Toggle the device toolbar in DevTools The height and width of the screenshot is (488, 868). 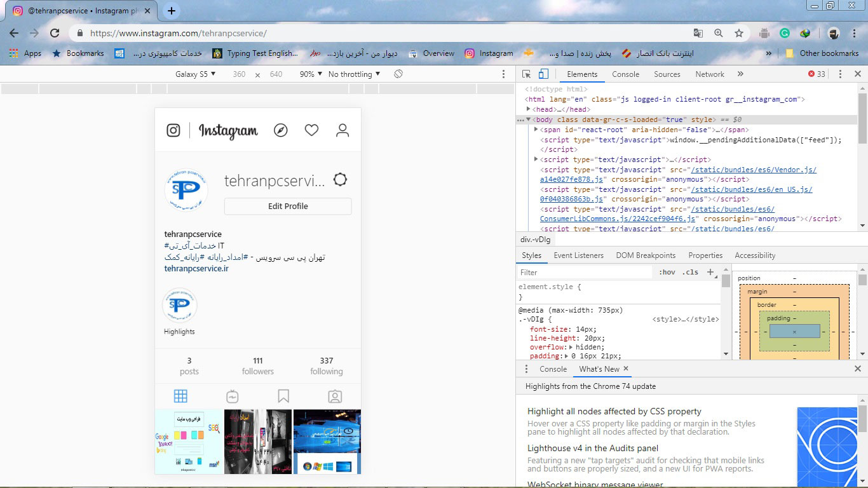(543, 74)
